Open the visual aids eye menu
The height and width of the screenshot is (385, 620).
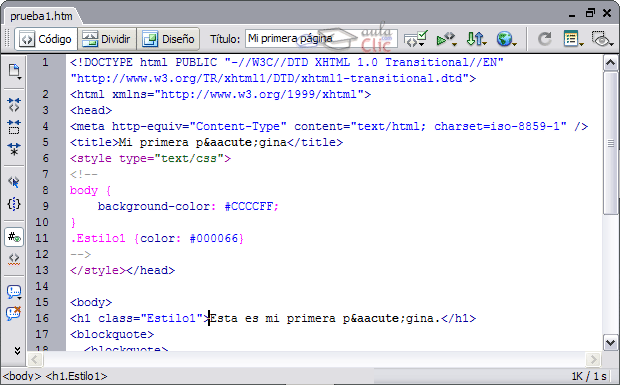click(602, 39)
